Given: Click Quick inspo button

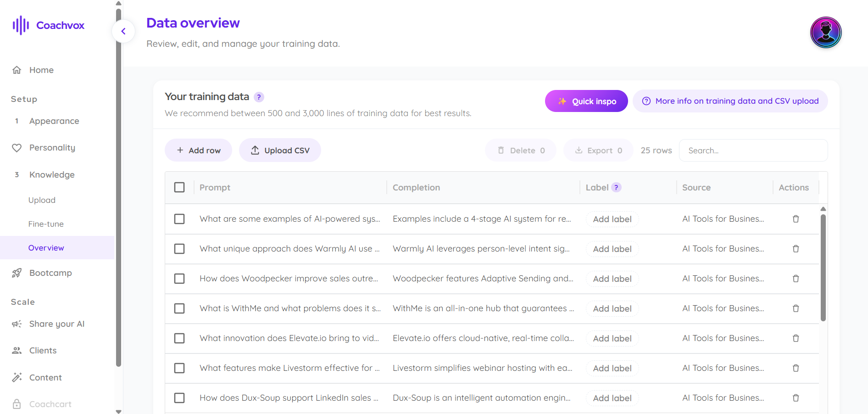Looking at the screenshot, I should coord(586,101).
